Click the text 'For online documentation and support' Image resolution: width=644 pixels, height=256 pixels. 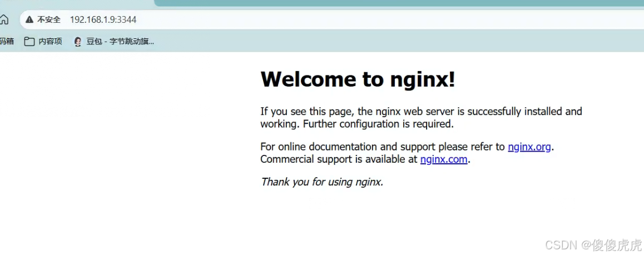[x=348, y=147]
